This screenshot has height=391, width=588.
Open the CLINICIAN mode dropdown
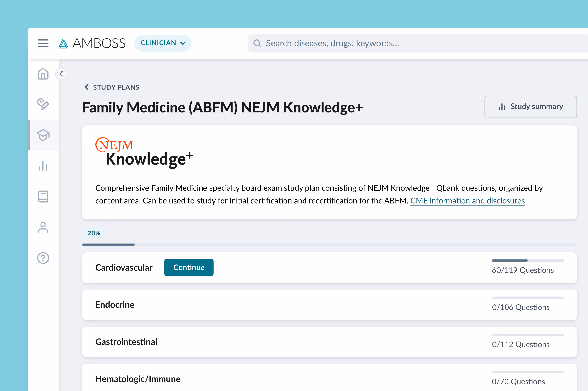[163, 43]
